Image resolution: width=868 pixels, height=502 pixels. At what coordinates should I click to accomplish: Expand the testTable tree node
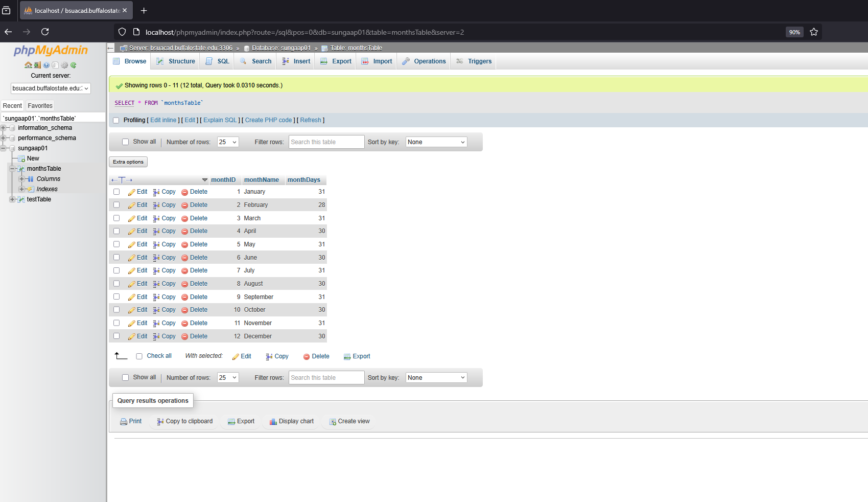(x=12, y=199)
